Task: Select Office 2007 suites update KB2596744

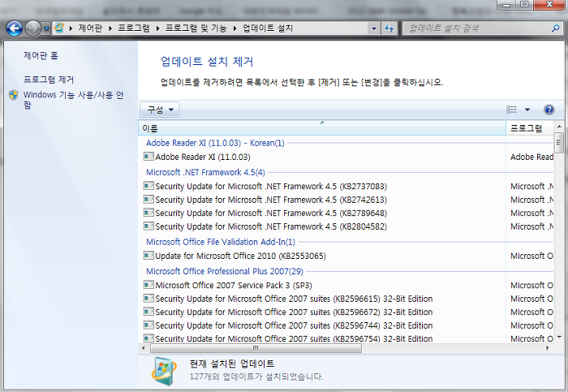Action: (294, 325)
